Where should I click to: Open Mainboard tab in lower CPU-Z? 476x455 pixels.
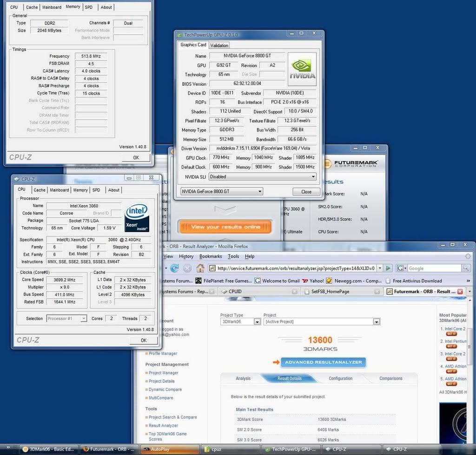coord(59,190)
